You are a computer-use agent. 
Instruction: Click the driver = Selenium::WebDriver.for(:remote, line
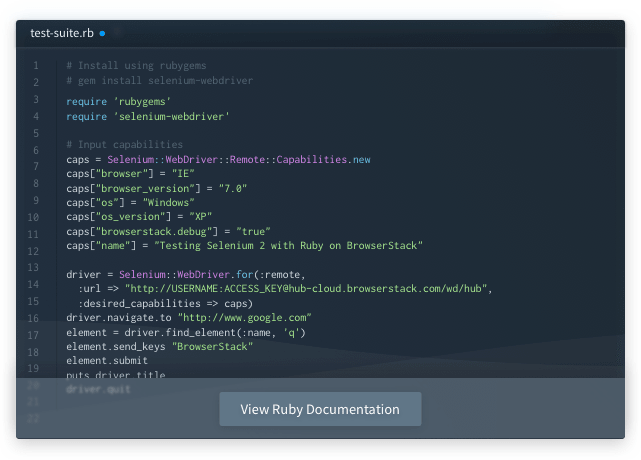(x=186, y=274)
